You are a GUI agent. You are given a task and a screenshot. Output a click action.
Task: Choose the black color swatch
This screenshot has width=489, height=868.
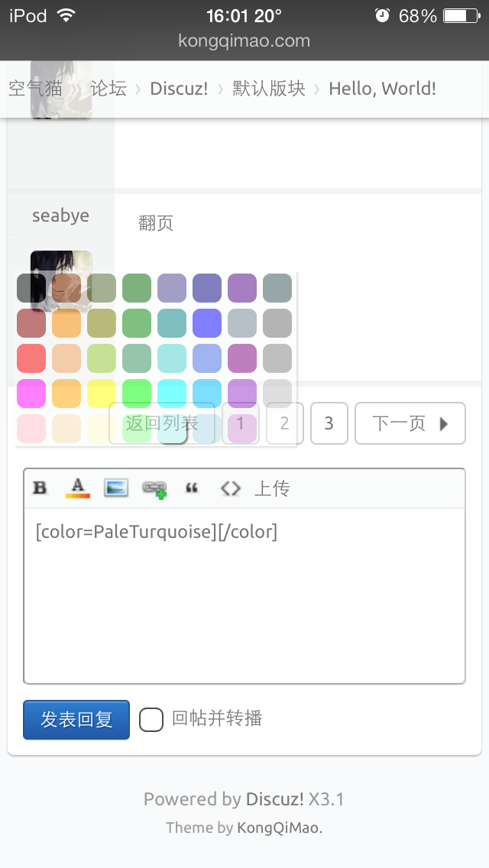click(31, 288)
